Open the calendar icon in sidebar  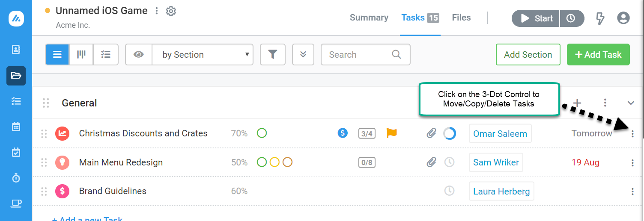(x=16, y=127)
